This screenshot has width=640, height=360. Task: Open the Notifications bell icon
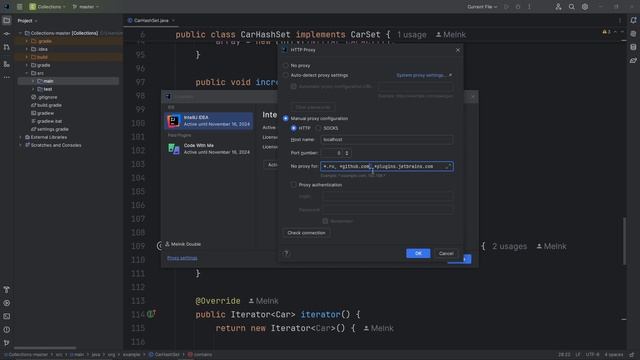pos(633,20)
